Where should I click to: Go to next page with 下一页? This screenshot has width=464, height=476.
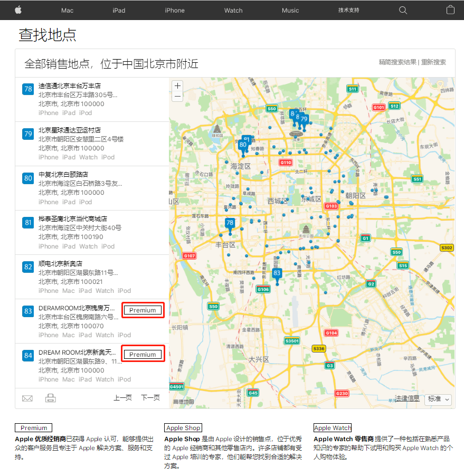(x=150, y=398)
